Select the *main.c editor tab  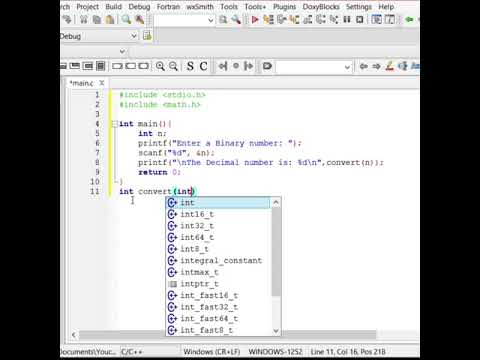tap(81, 83)
